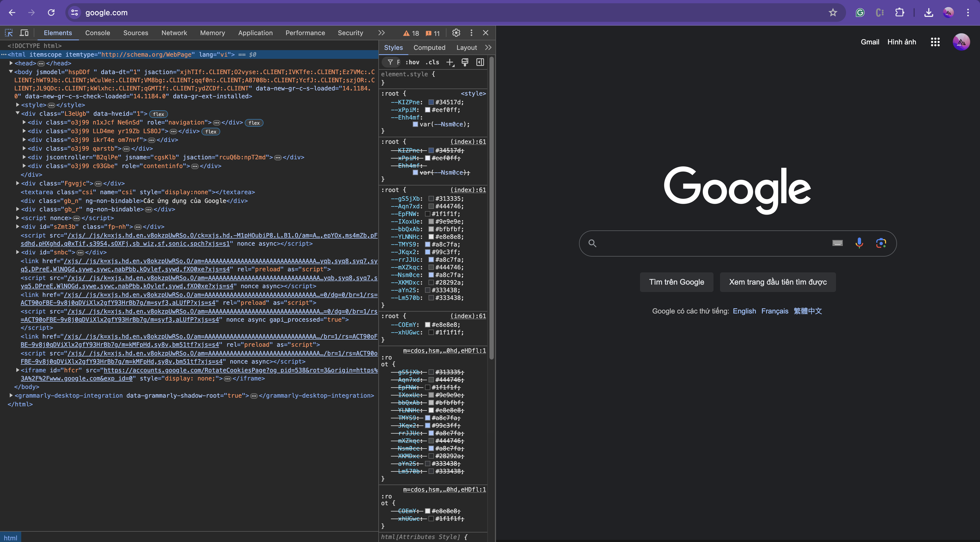The width and height of the screenshot is (980, 542).
Task: Toggle element state with :hov
Action: [x=412, y=62]
